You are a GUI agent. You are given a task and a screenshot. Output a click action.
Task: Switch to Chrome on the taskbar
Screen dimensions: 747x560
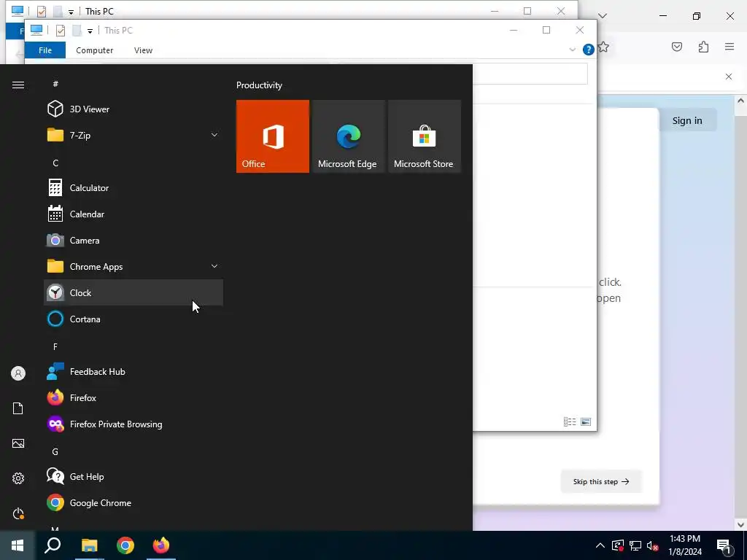(x=125, y=545)
